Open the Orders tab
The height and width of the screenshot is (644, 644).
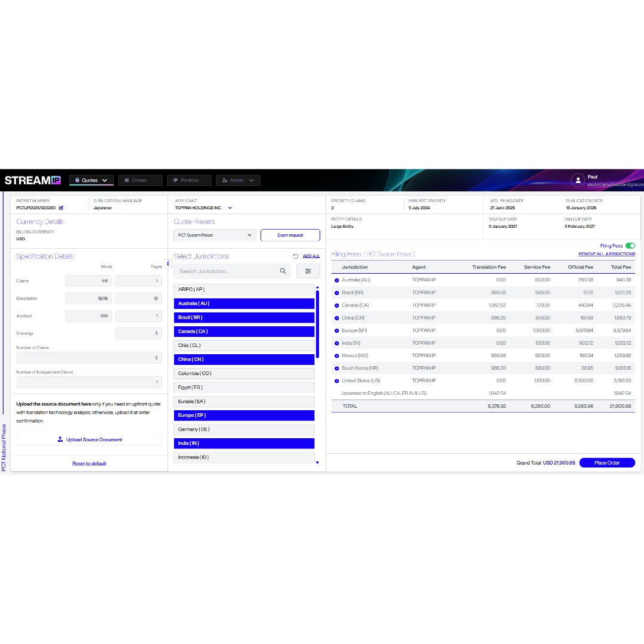click(140, 180)
